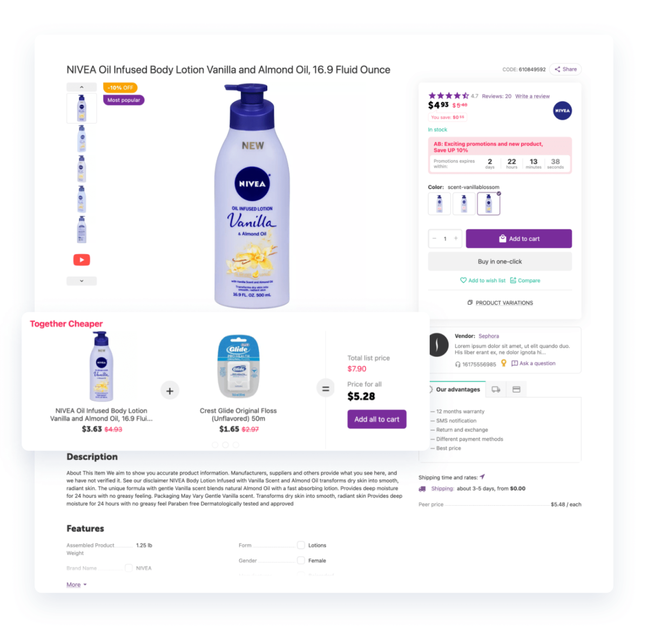648x644 pixels.
Task: Tick the NIVEA brand name checkbox
Action: (129, 568)
